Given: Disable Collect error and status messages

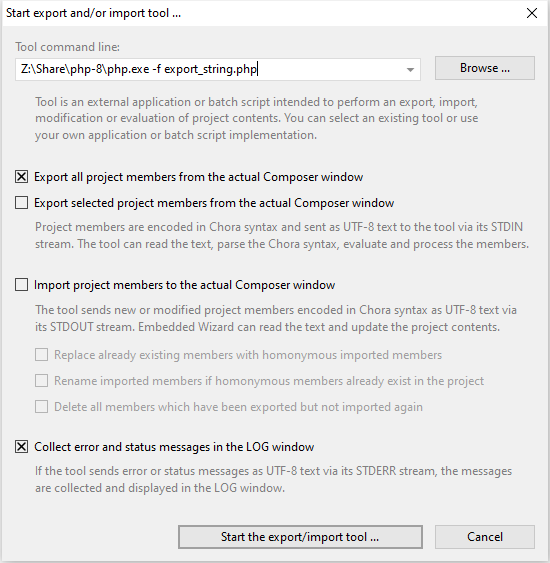Looking at the screenshot, I should 22,447.
